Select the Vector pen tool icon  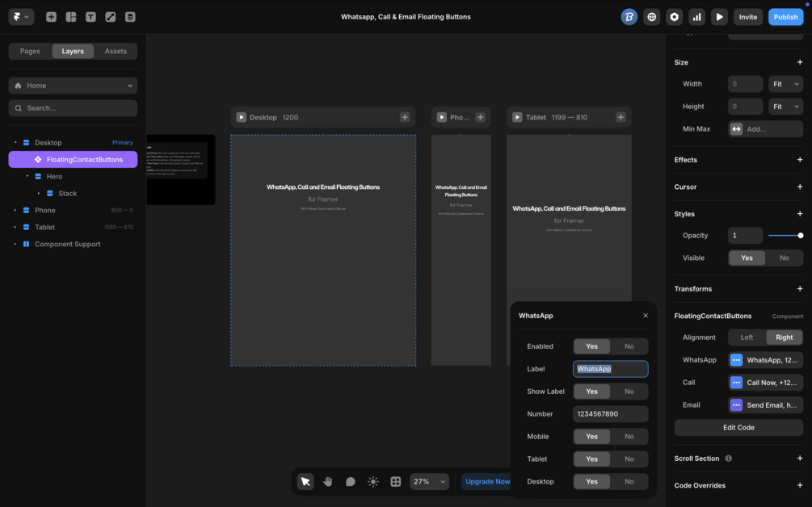point(111,17)
